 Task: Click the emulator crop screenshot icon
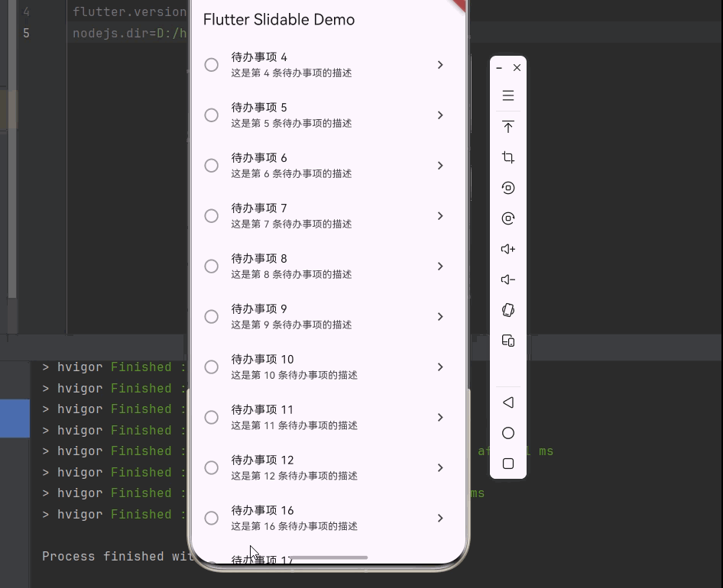coord(508,157)
